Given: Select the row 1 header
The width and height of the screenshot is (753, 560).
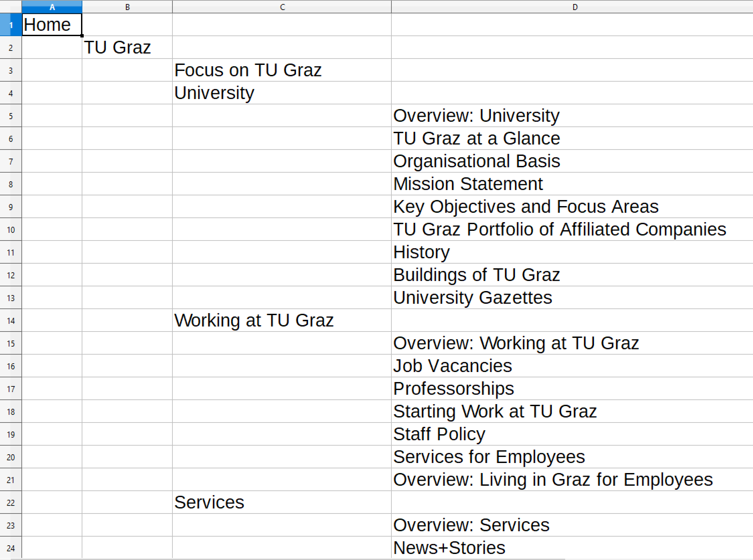Looking at the screenshot, I should [11, 25].
